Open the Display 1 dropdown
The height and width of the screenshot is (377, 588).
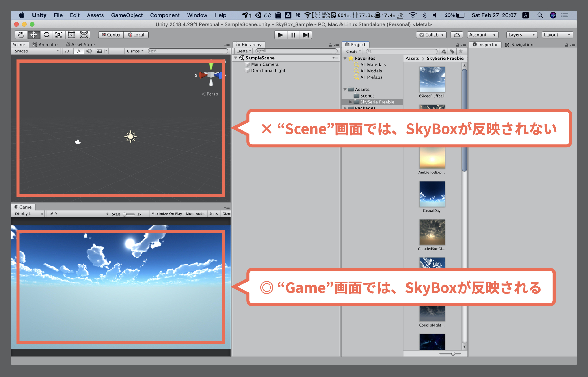point(29,214)
